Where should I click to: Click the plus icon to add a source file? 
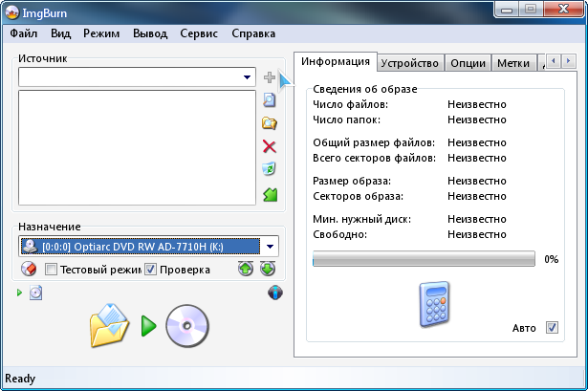[x=270, y=77]
